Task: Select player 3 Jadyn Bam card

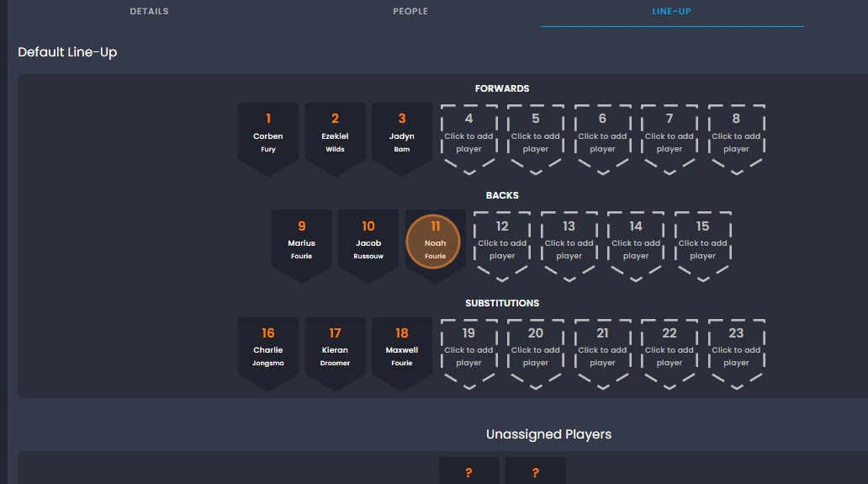Action: (402, 139)
